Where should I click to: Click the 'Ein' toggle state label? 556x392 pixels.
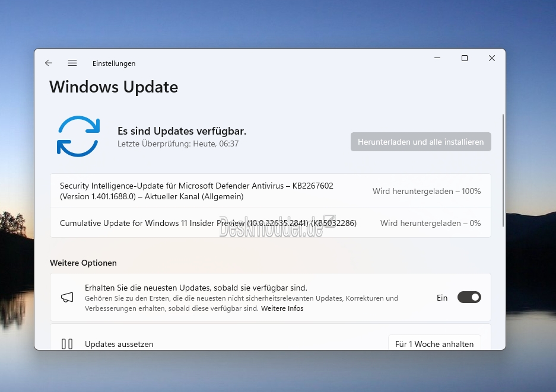442,298
